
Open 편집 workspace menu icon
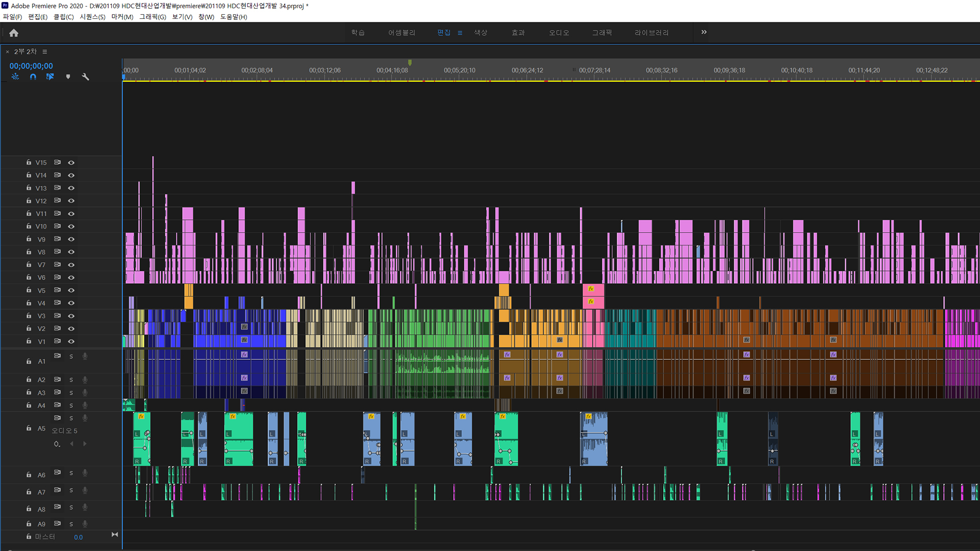pos(460,33)
